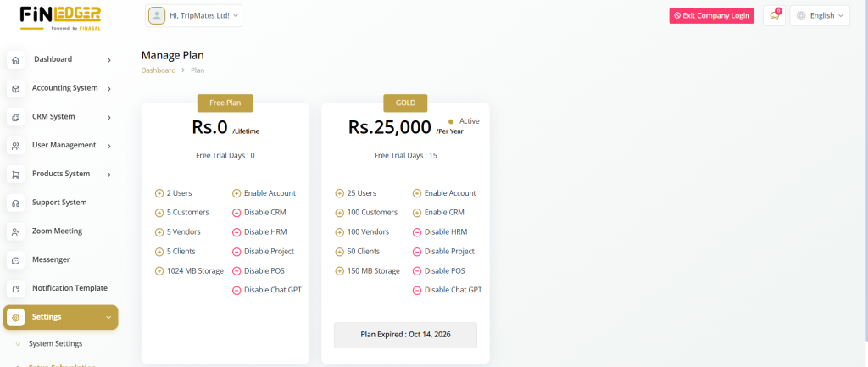Image resolution: width=868 pixels, height=367 pixels.
Task: Follow the Dashboard breadcrumb link
Action: pyautogui.click(x=159, y=70)
